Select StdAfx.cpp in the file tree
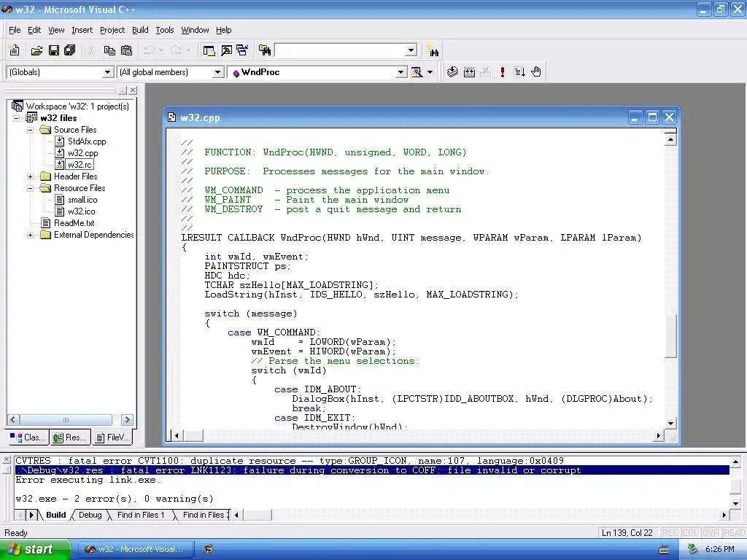 [87, 141]
